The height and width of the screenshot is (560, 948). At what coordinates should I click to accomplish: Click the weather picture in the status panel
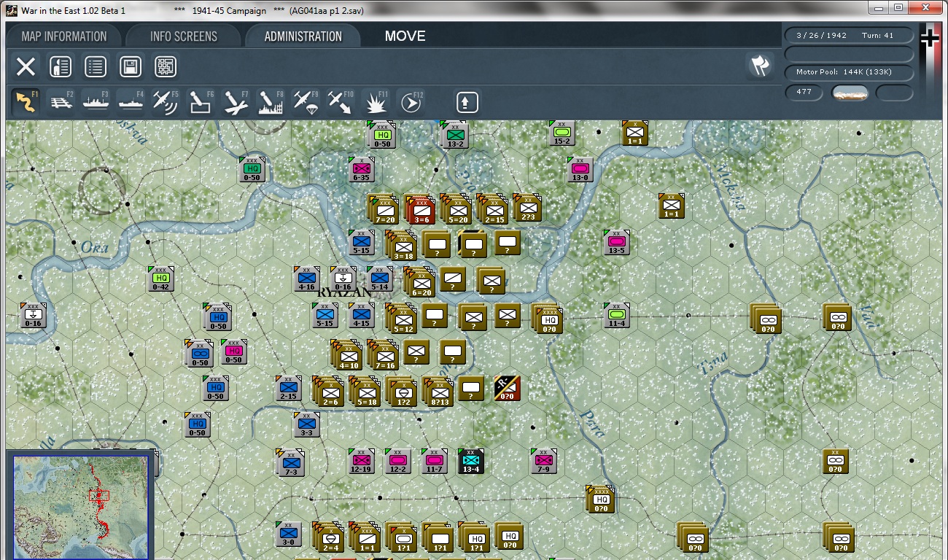pos(850,93)
